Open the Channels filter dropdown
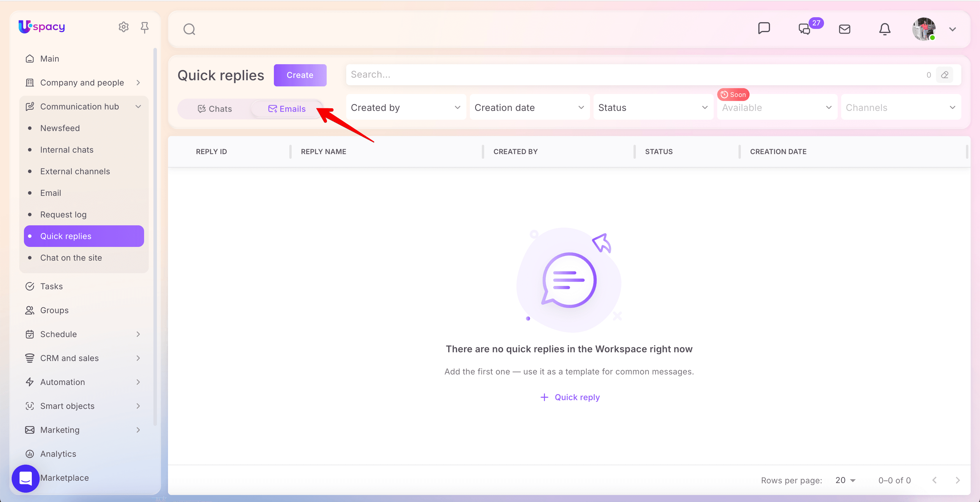 click(x=901, y=108)
